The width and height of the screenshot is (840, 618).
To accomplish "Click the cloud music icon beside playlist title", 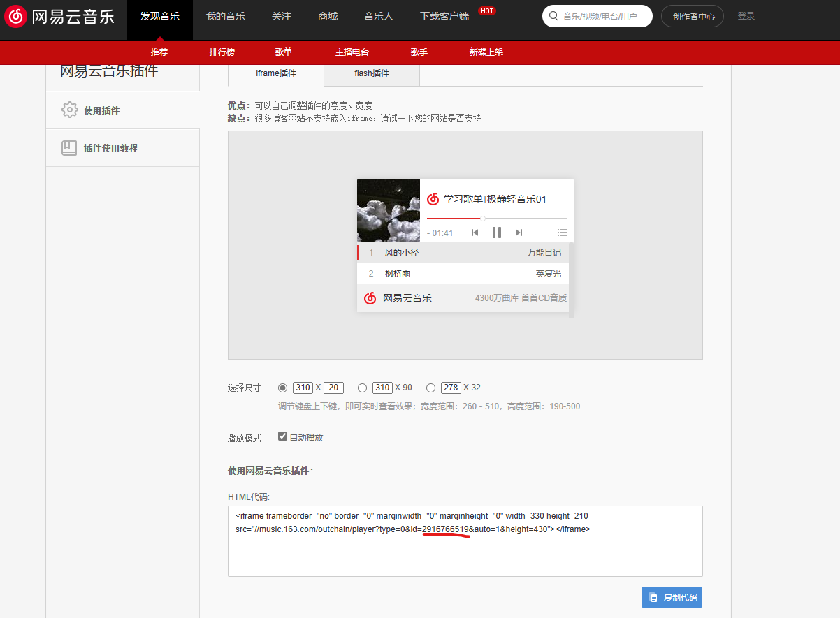I will point(433,199).
